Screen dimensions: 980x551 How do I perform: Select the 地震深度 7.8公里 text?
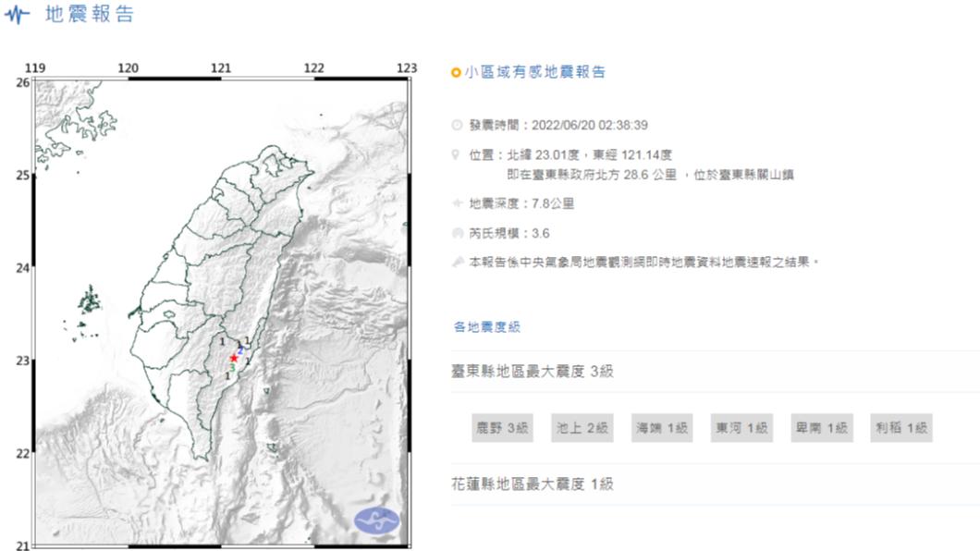[x=521, y=203]
